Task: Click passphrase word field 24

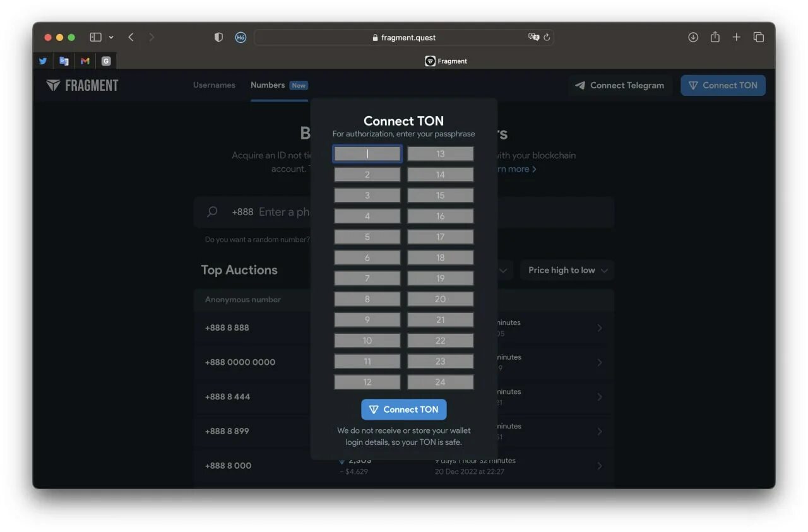Action: tap(441, 382)
